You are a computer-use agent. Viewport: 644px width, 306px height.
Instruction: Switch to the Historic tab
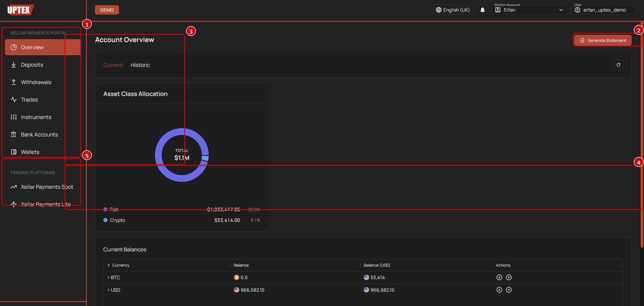click(140, 65)
